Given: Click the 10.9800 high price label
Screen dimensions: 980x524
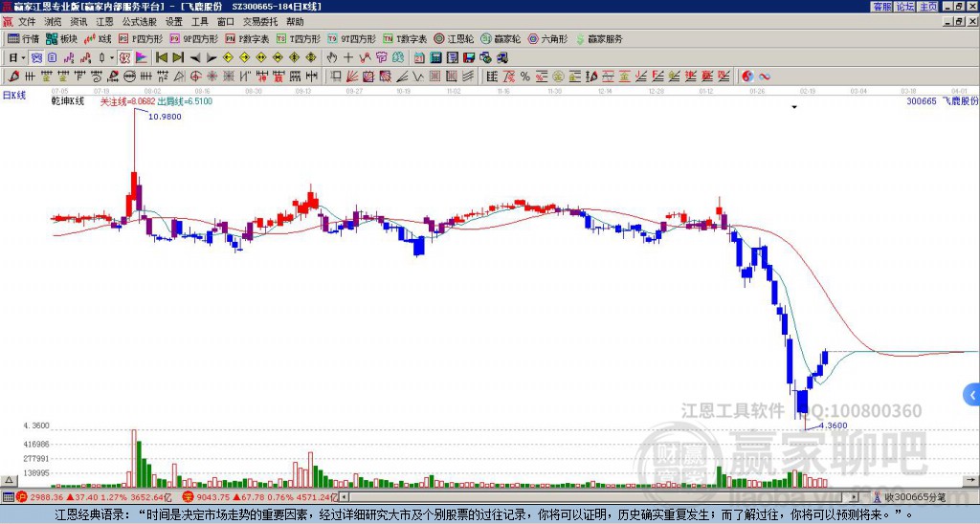Looking at the screenshot, I should tap(165, 117).
